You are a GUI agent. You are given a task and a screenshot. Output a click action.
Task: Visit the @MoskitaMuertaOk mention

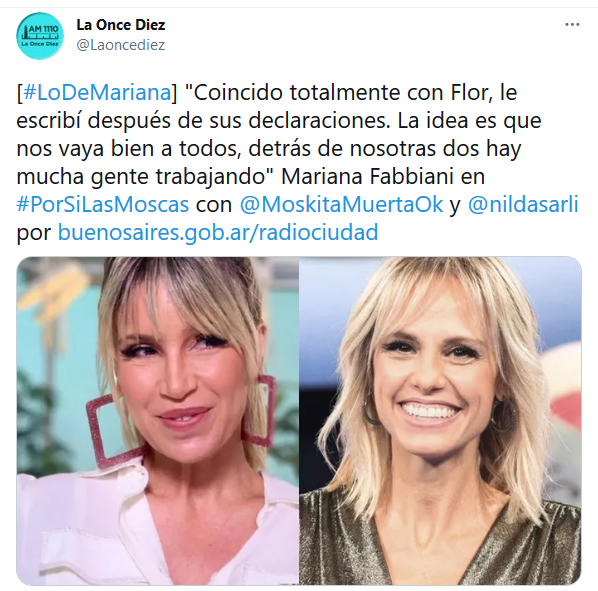pos(341,204)
